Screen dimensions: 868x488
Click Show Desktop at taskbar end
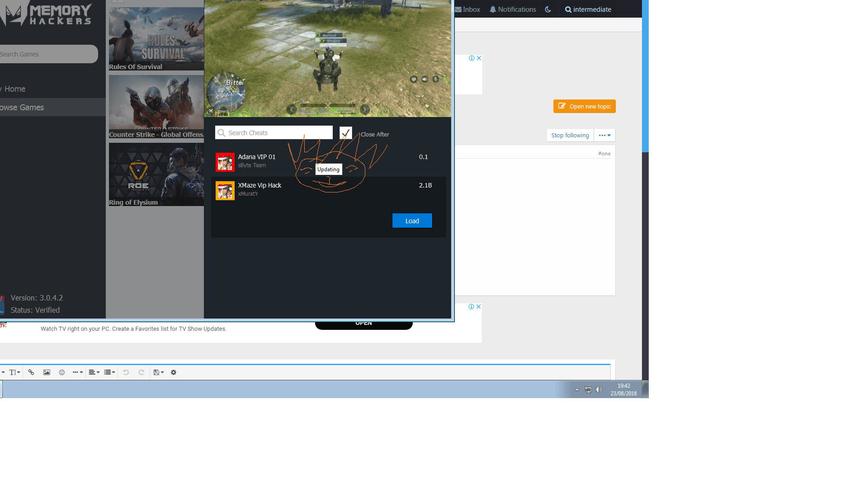click(x=646, y=389)
